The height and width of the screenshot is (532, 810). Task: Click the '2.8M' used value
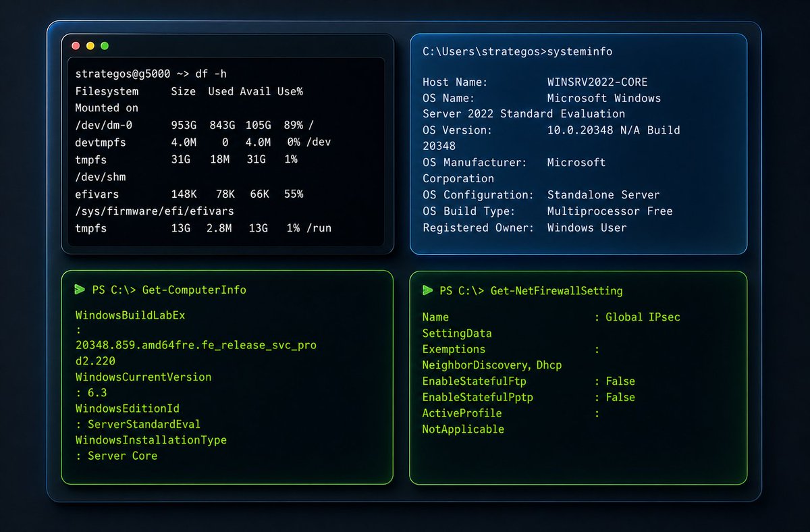tap(219, 228)
